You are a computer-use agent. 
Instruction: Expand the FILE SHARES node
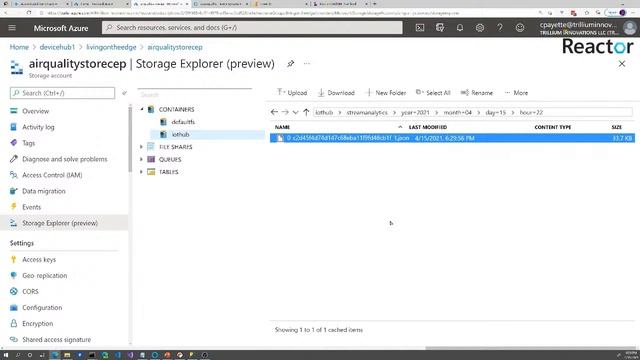[141, 147]
